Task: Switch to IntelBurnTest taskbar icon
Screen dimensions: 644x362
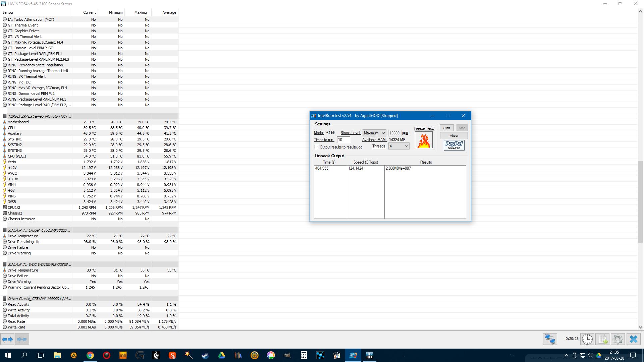Action: click(x=353, y=355)
